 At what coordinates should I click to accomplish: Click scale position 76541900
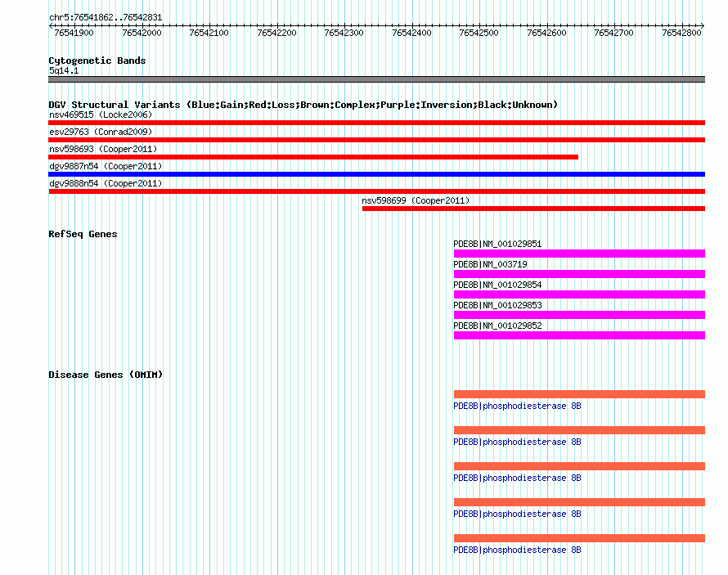pos(74,33)
